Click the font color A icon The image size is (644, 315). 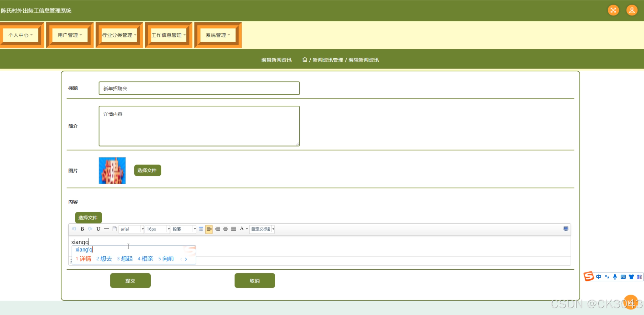tap(242, 229)
